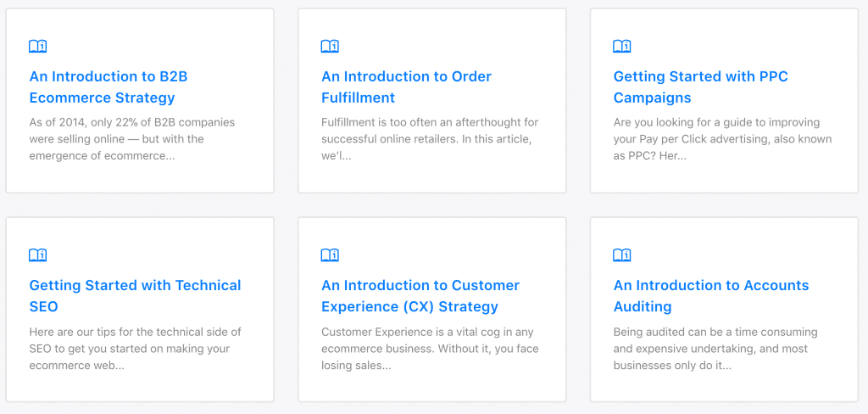Click the excerpt "Customer Experience is a vital cog"
Viewport: 868px width, 414px height.
coord(429,348)
